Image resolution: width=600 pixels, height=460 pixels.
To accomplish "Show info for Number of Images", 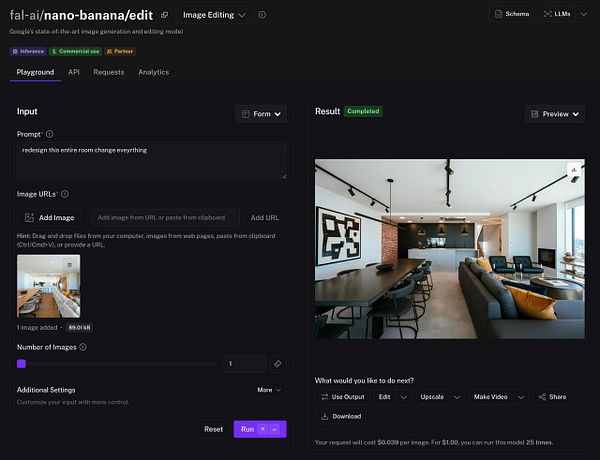I will [x=83, y=347].
